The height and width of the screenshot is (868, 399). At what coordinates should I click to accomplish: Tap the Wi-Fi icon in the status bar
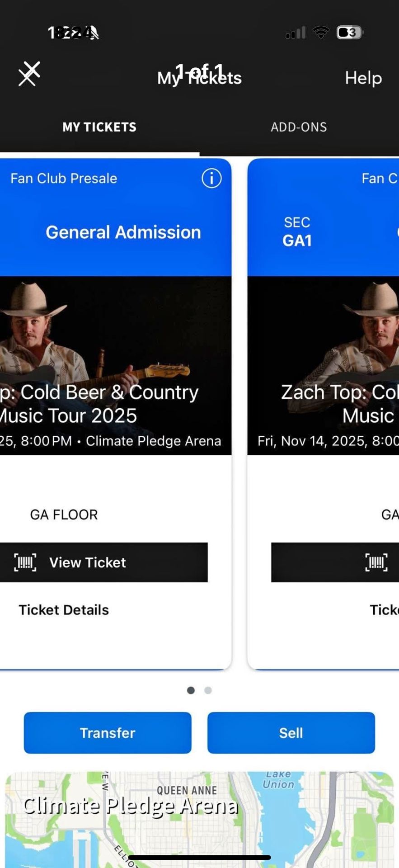point(321,32)
